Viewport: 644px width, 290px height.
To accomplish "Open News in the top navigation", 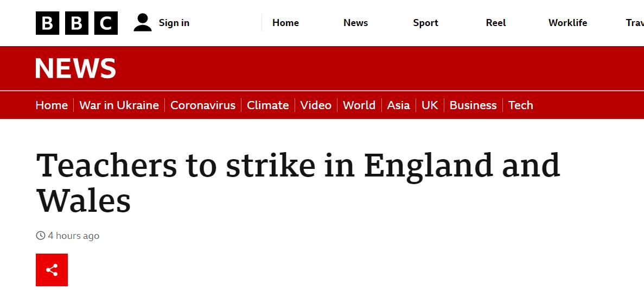I will 355,23.
